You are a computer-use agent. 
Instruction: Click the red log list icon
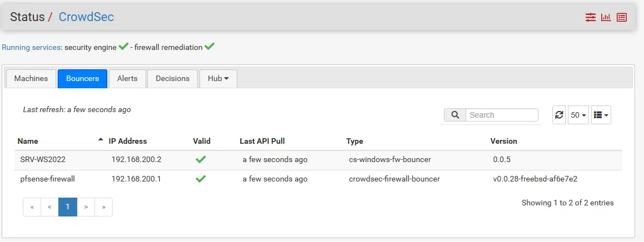click(622, 17)
